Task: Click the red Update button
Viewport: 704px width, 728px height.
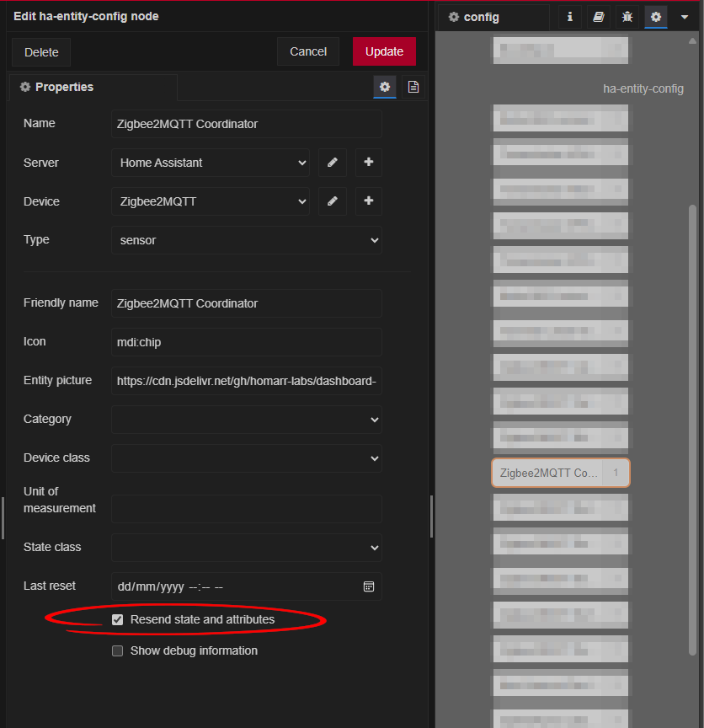Action: 384,51
